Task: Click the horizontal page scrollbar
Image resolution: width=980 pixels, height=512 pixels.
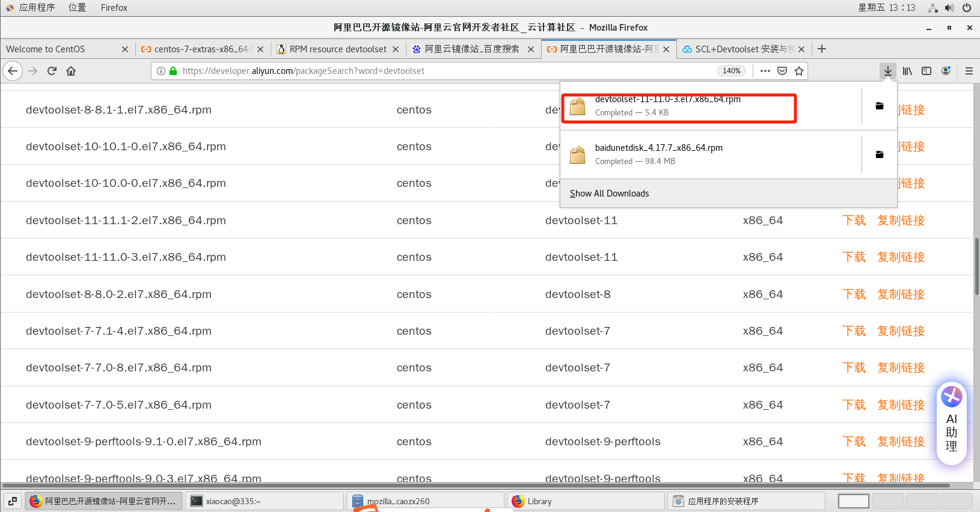Action: tap(476, 486)
